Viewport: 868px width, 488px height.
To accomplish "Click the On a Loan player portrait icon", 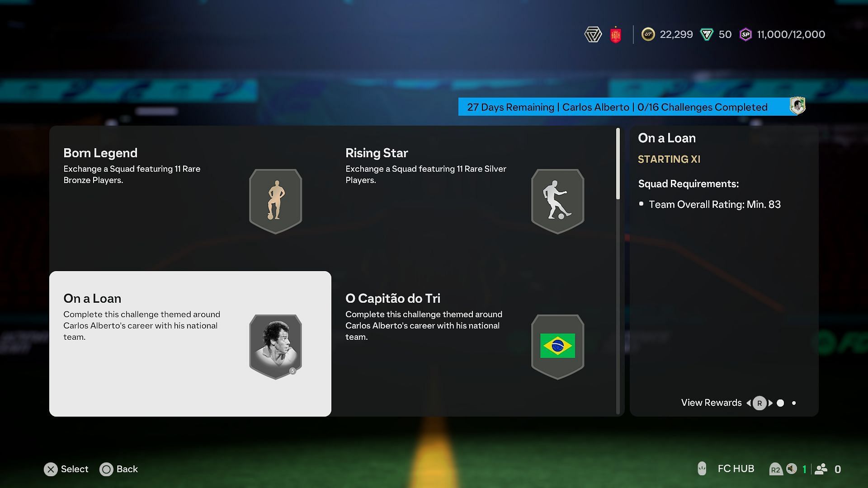I will click(x=275, y=345).
